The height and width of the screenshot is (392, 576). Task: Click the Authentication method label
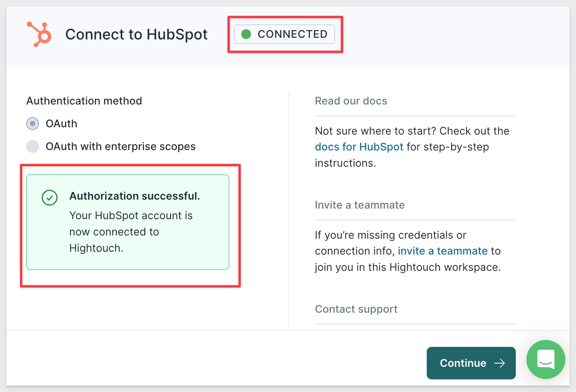[x=84, y=101]
